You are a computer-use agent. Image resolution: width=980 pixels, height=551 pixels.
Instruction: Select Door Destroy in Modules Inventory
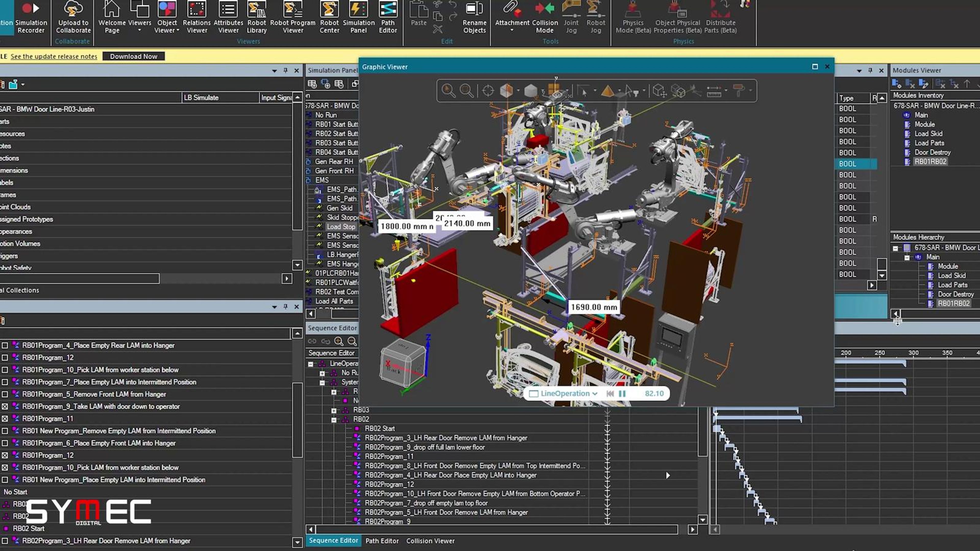click(x=932, y=153)
